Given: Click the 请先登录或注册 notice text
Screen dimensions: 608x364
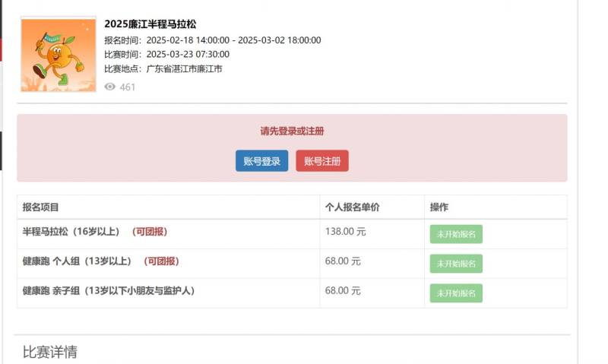Looking at the screenshot, I should tap(292, 131).
